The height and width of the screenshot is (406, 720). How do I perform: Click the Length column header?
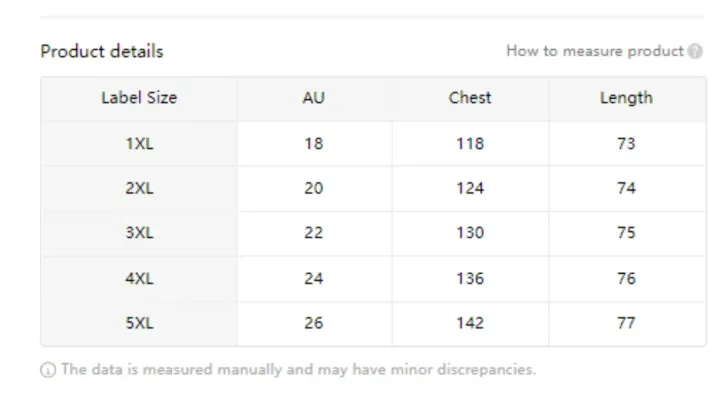626,98
